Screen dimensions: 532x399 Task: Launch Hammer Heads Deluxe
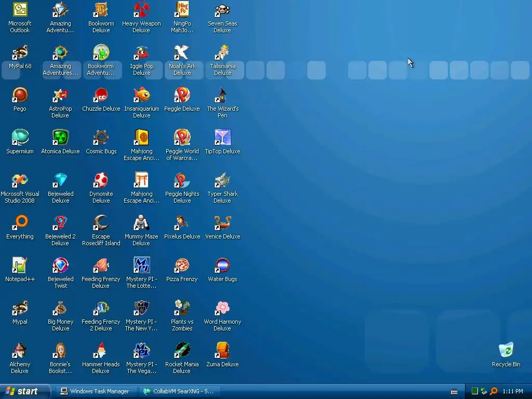point(101,351)
